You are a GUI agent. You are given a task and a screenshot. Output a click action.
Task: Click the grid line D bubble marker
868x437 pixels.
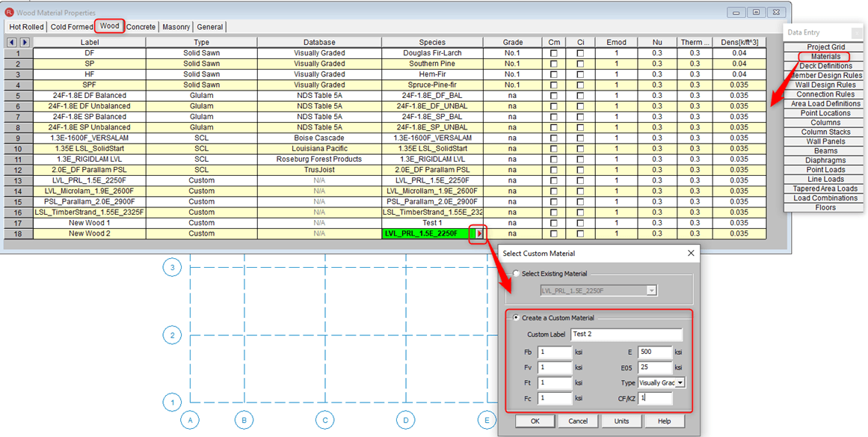[x=406, y=421]
